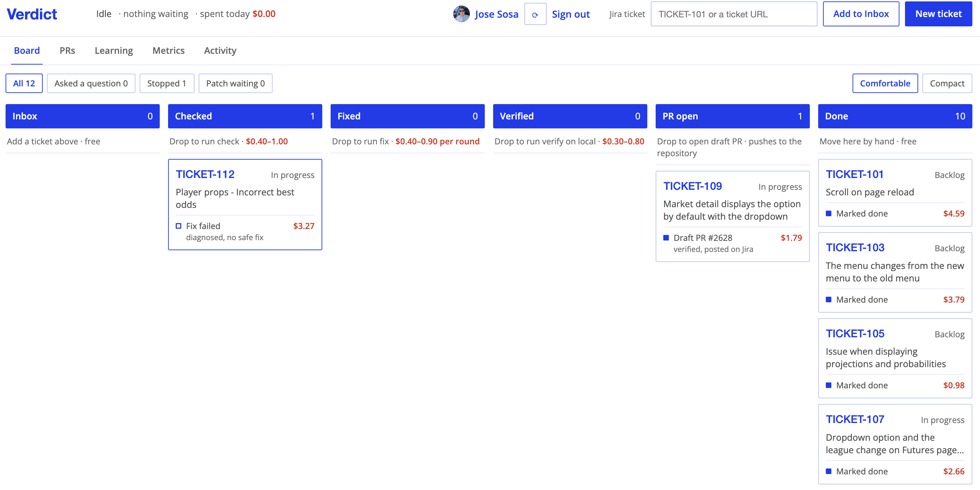The image size is (980, 490).
Task: Open the TICKET-112 link
Action: (x=205, y=175)
